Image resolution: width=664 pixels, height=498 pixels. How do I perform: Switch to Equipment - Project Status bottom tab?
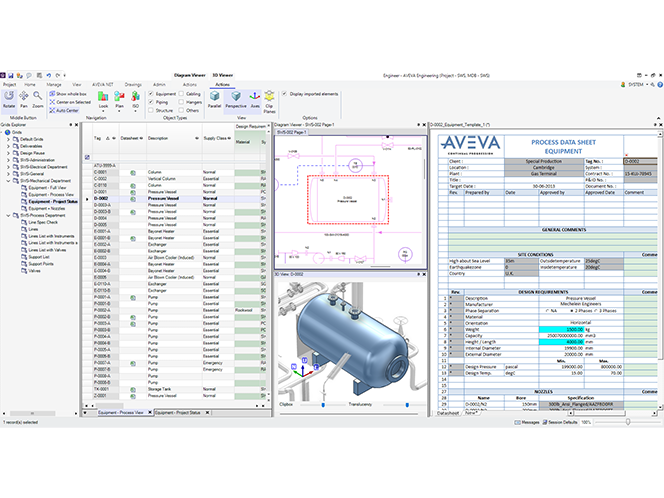click(179, 411)
